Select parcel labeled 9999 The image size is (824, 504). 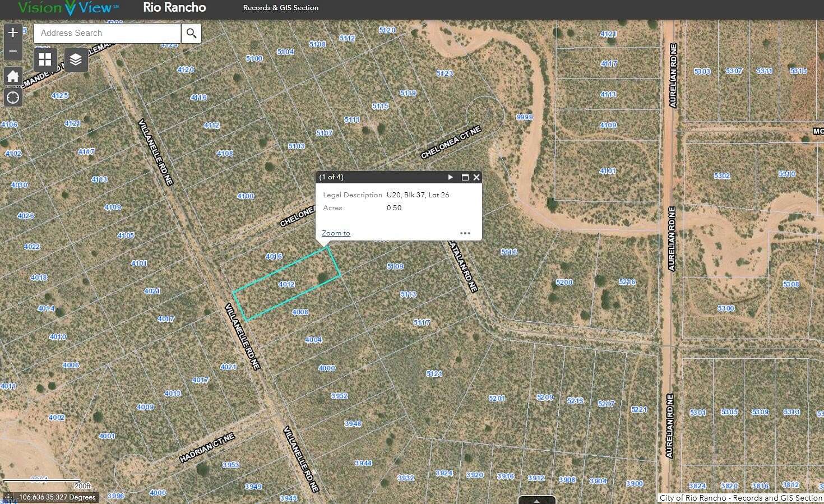pos(525,117)
